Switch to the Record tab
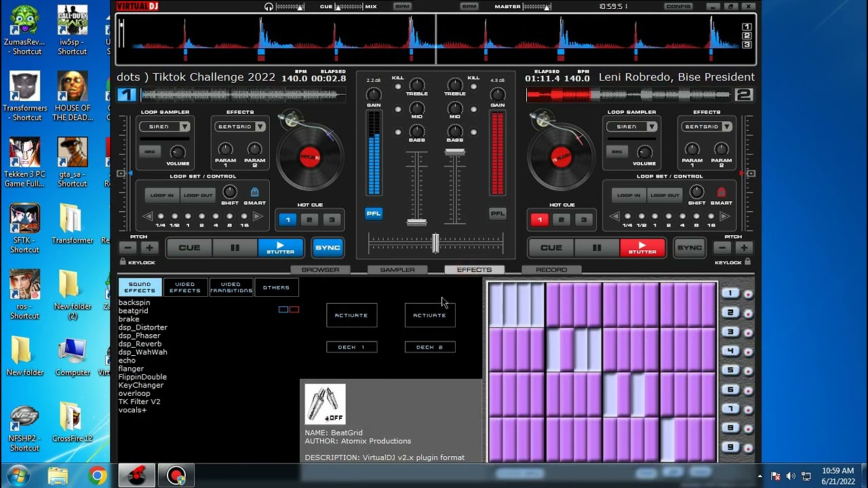This screenshot has width=868, height=488. (x=551, y=270)
